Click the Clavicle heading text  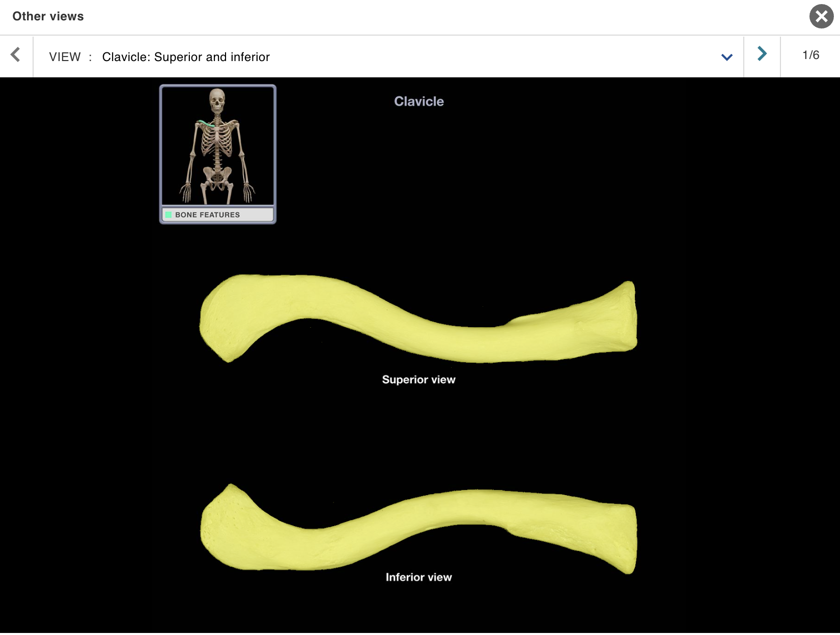coord(418,101)
